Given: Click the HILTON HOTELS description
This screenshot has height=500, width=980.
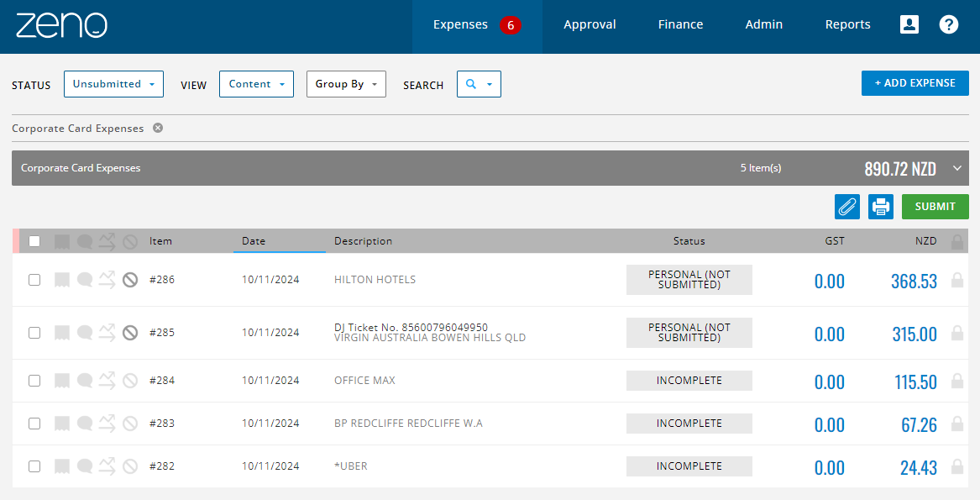Looking at the screenshot, I should click(375, 280).
